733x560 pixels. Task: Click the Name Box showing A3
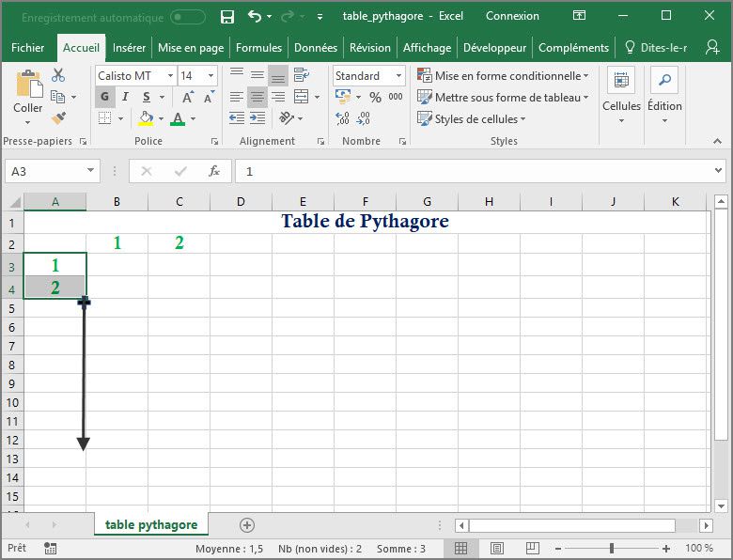(44, 171)
